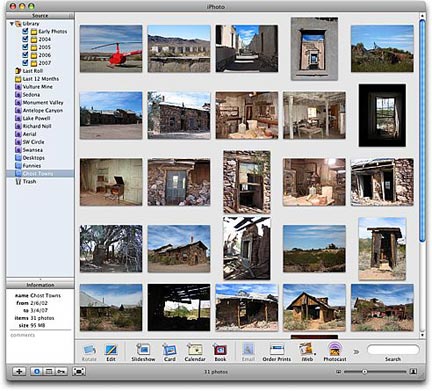Toggle the Information pane button
432x391 pixels.
pos(36,371)
